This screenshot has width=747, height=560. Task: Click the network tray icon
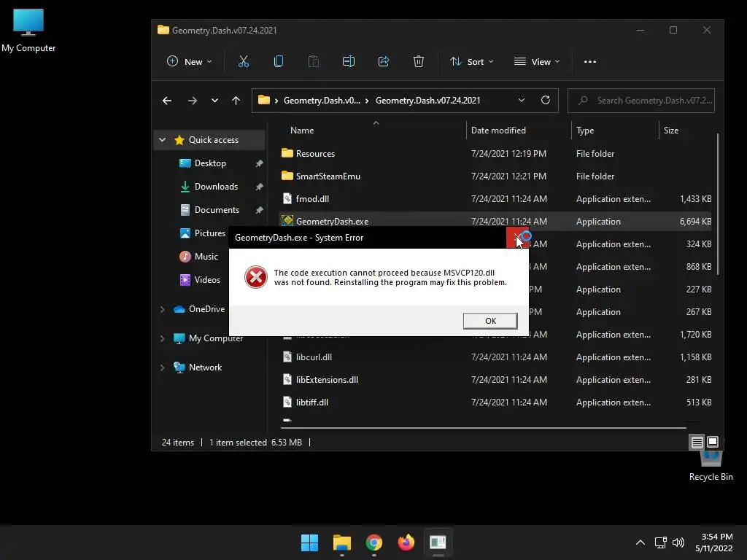pos(660,542)
